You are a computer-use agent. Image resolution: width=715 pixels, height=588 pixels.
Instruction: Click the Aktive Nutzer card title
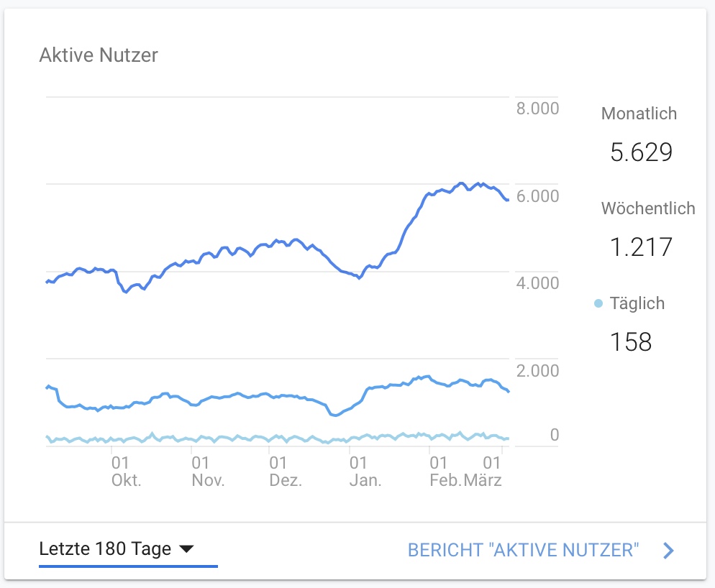coord(99,55)
